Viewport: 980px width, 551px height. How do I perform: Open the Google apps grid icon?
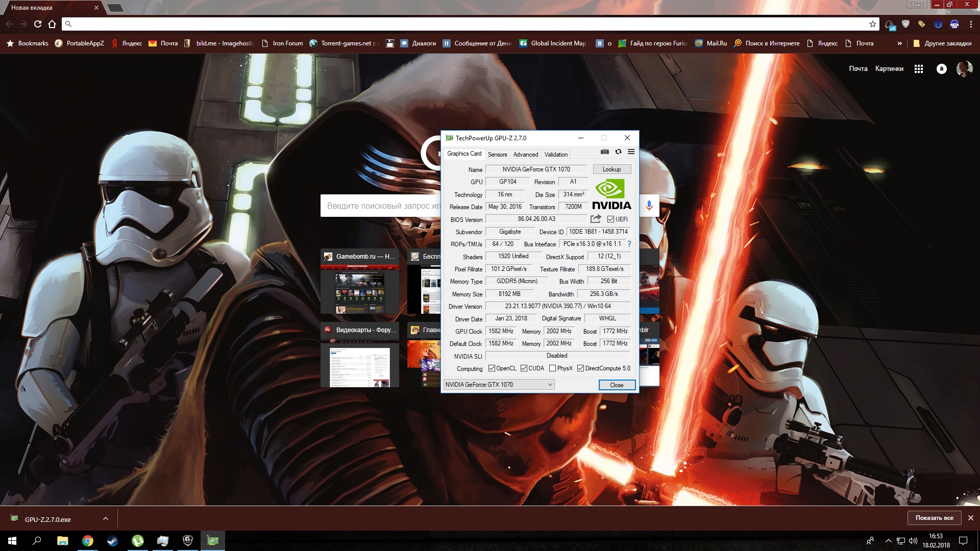(919, 69)
